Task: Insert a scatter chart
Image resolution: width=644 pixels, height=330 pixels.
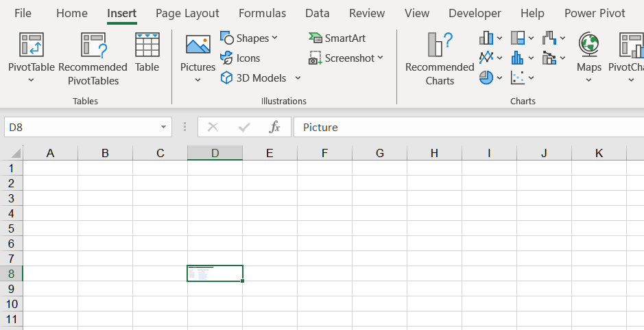Action: [x=518, y=78]
